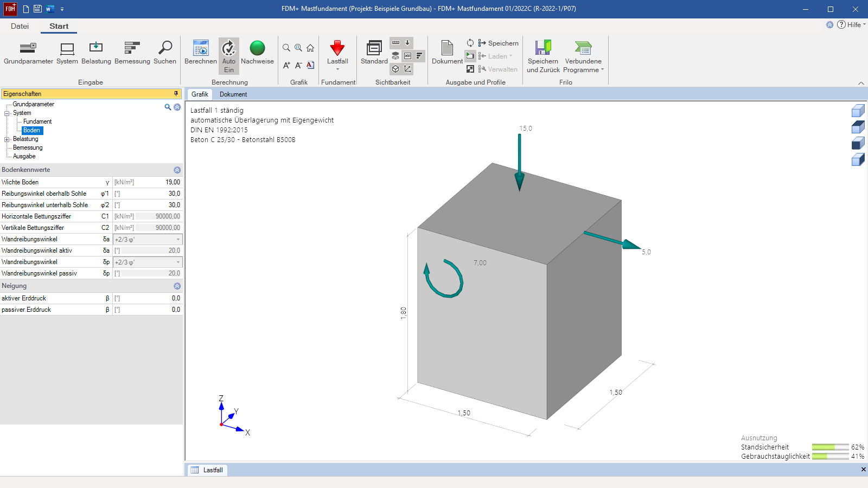The height and width of the screenshot is (488, 868).
Task: Click the green play document icon
Action: coord(470,56)
